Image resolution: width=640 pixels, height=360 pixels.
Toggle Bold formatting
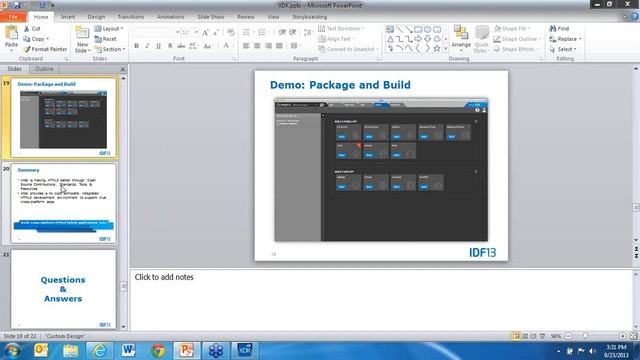click(x=136, y=46)
